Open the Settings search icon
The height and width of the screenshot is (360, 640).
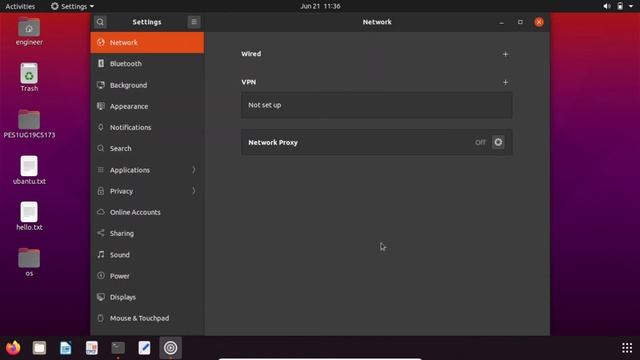(100, 22)
